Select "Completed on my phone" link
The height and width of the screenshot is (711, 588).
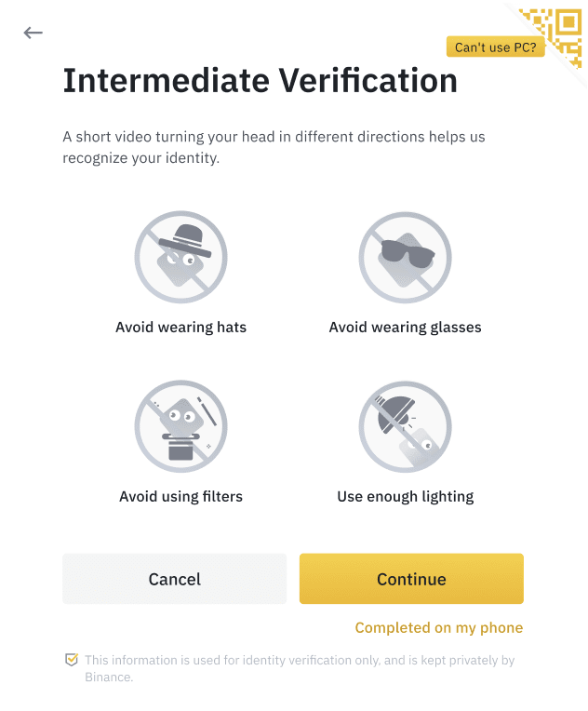click(x=439, y=627)
